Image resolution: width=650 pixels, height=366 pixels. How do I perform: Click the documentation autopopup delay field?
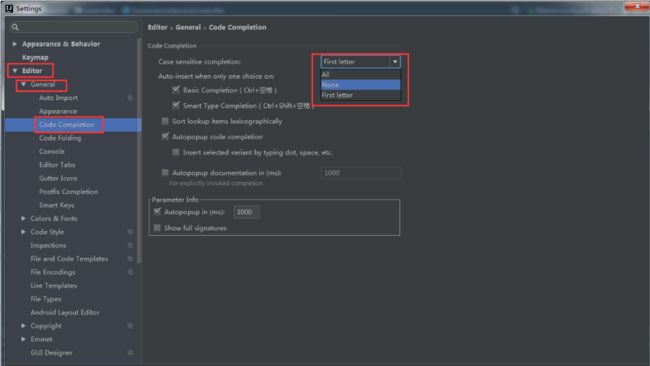361,172
